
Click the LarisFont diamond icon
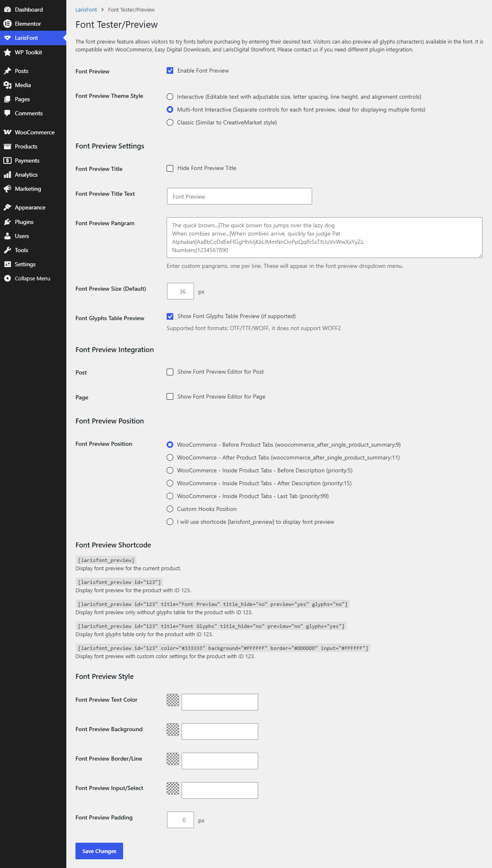[x=7, y=38]
